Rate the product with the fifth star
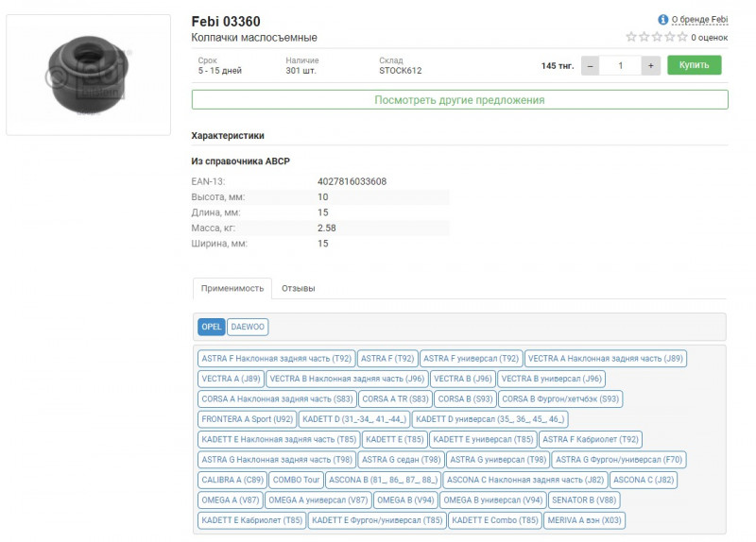 coord(682,37)
